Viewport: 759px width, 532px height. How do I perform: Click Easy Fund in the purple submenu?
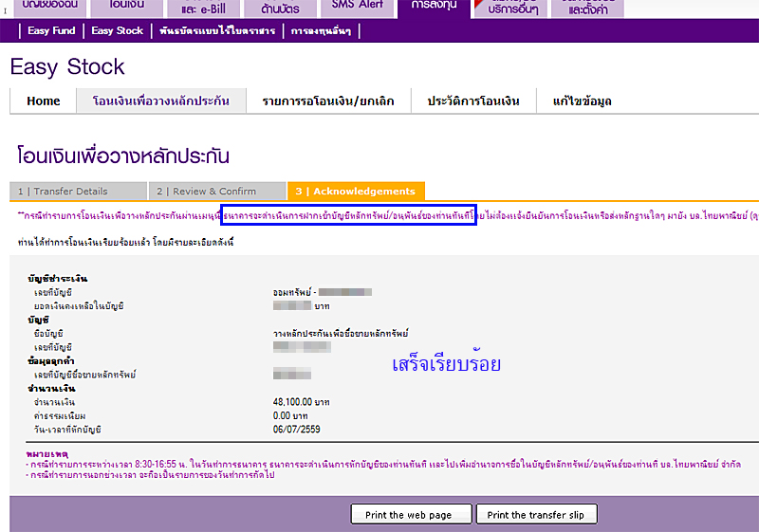tap(51, 31)
